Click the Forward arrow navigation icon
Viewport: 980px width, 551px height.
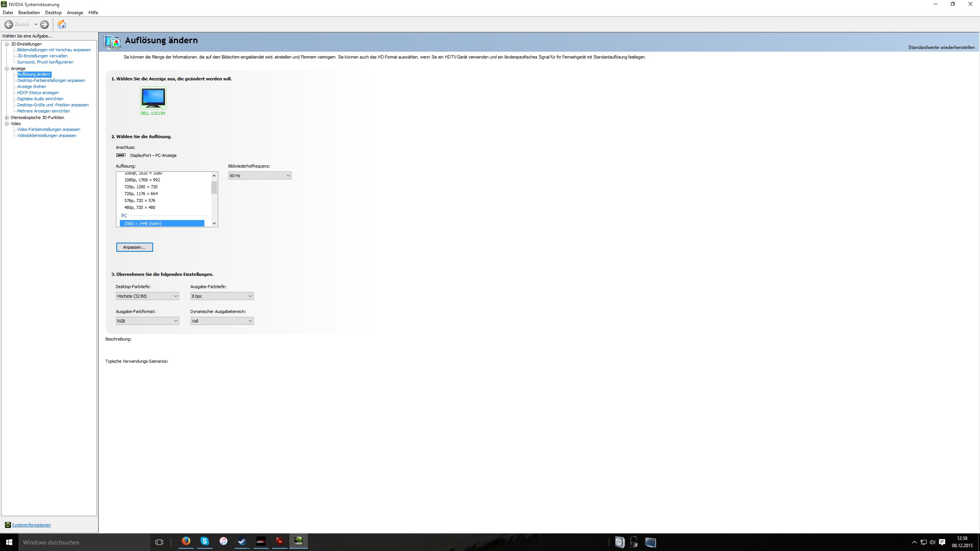click(44, 24)
